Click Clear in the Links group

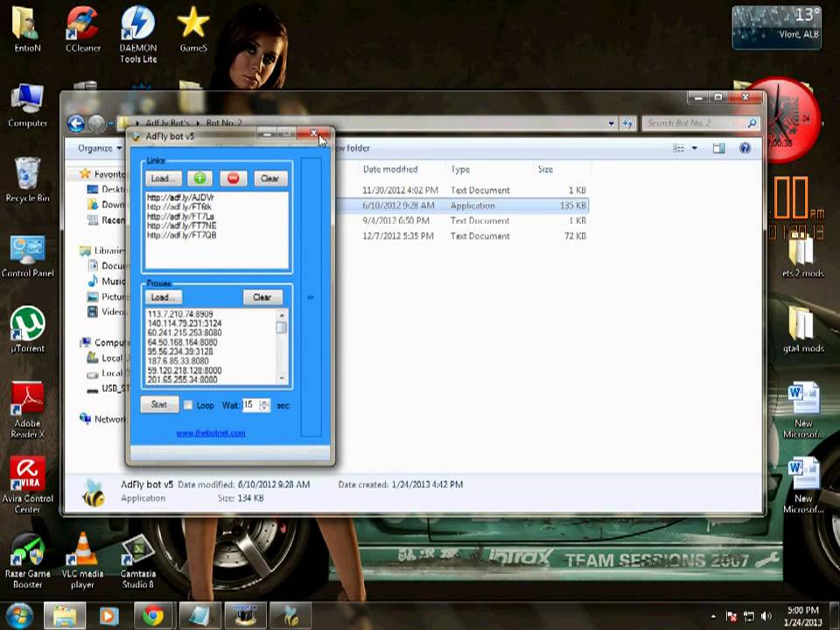pyautogui.click(x=270, y=178)
